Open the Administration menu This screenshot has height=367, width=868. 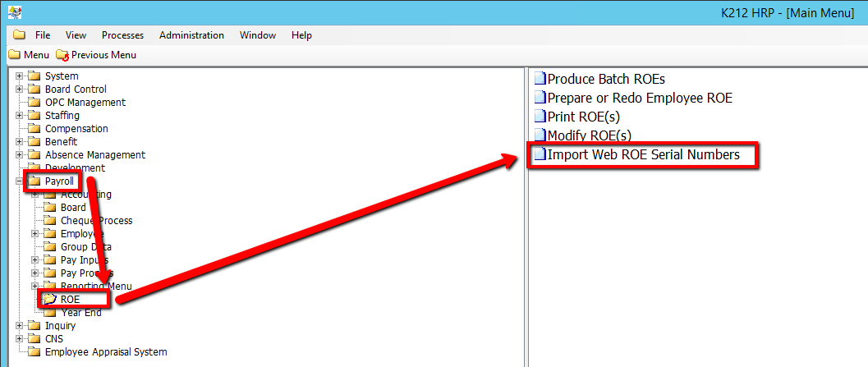pyautogui.click(x=191, y=35)
